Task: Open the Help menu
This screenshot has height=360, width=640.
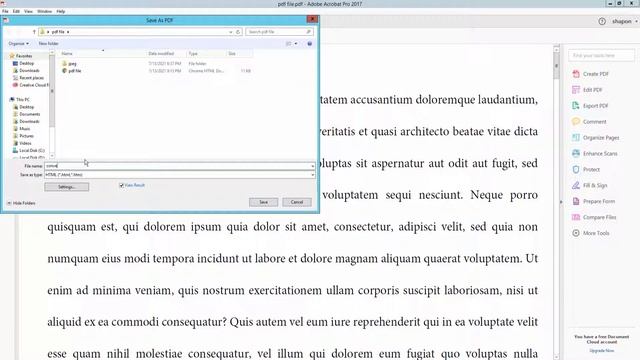Action: [61, 11]
